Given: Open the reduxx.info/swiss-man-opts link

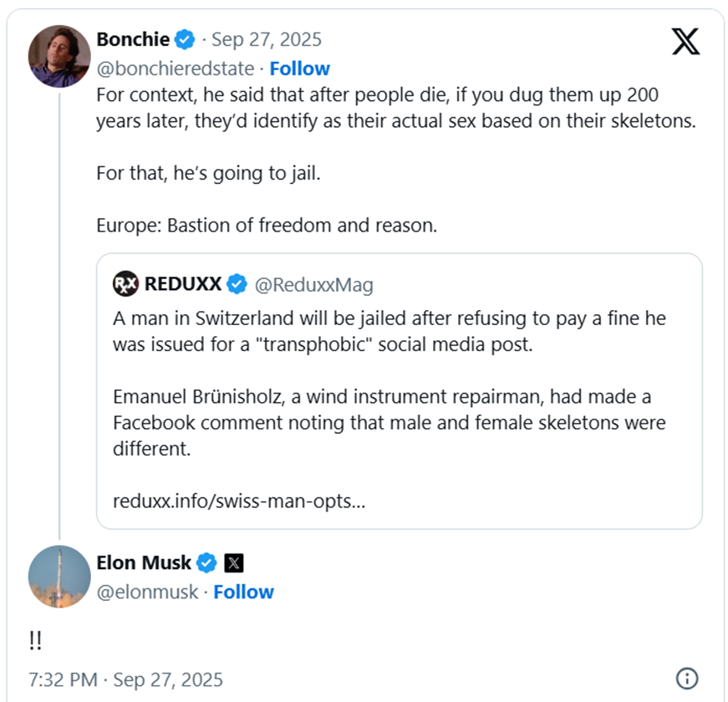Looking at the screenshot, I should 238,501.
